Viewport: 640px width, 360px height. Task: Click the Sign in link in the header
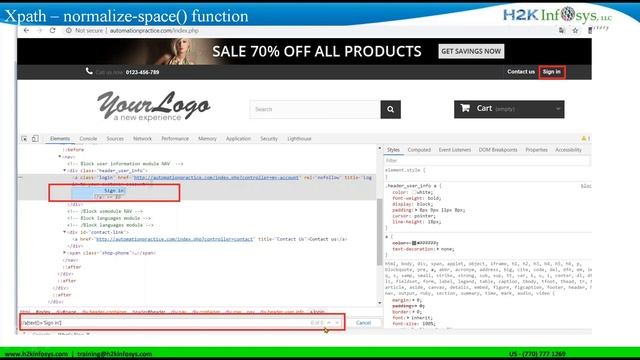[552, 72]
